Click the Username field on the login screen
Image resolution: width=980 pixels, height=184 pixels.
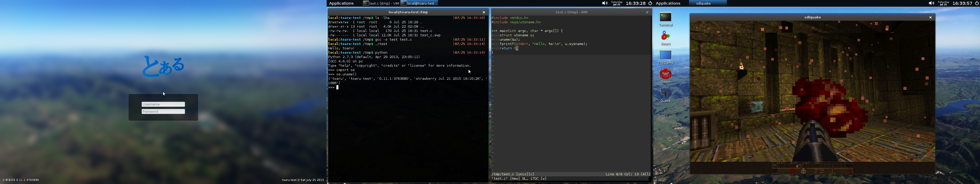(x=163, y=104)
